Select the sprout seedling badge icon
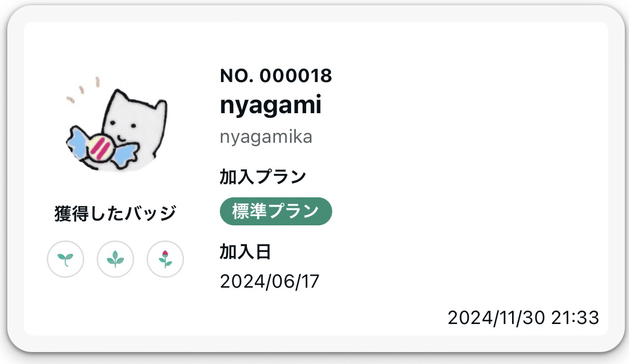 65,259
